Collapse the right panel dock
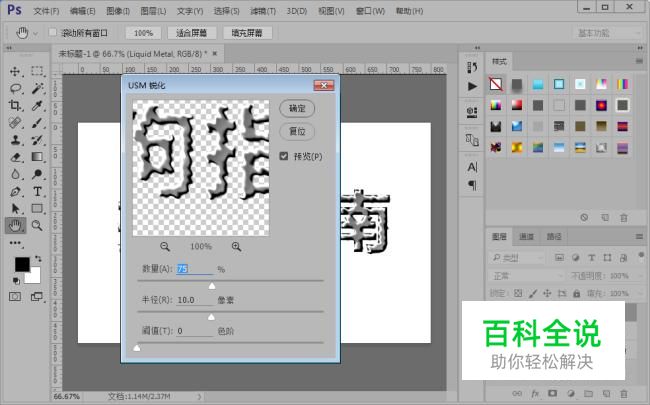Viewport: 650px width, 405px height. pyautogui.click(x=640, y=48)
